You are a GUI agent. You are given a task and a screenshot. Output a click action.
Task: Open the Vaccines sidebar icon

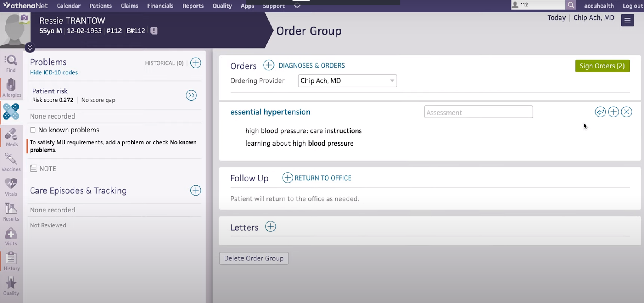(11, 162)
